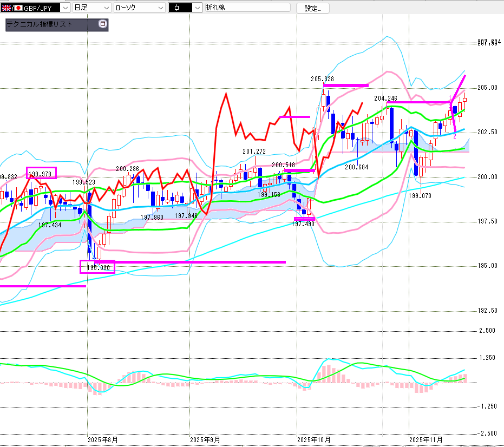Open the ローソク chart type dropdown
The width and height of the screenshot is (504, 447).
(161, 8)
